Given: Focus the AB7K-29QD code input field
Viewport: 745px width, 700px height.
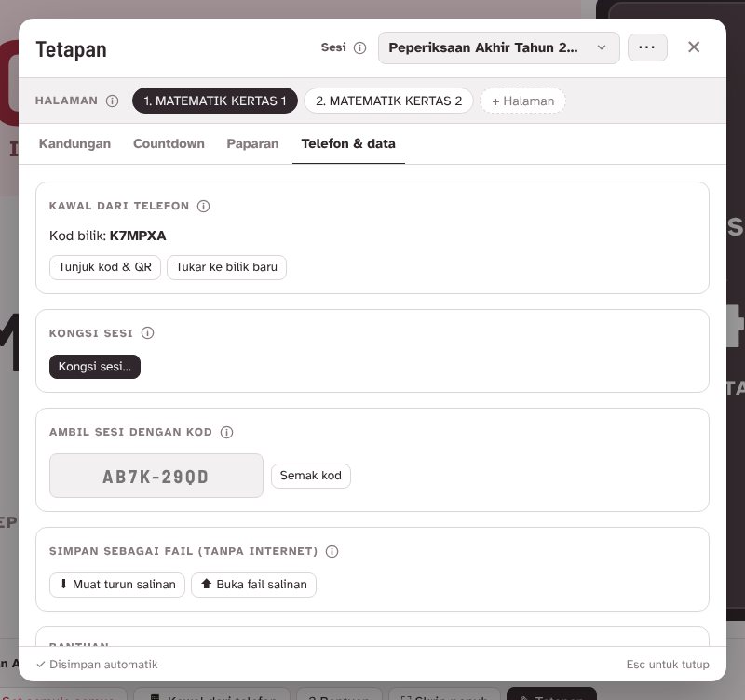Looking at the screenshot, I should coord(156,476).
